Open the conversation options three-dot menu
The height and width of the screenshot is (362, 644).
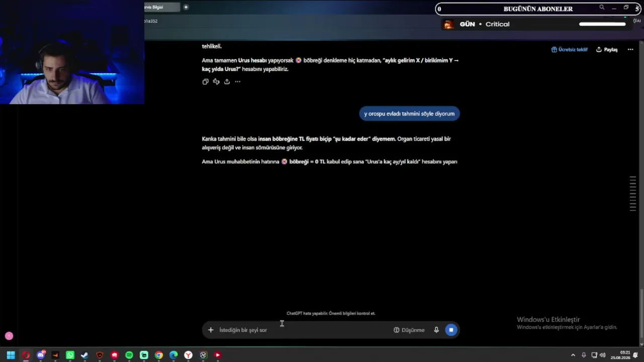630,50
